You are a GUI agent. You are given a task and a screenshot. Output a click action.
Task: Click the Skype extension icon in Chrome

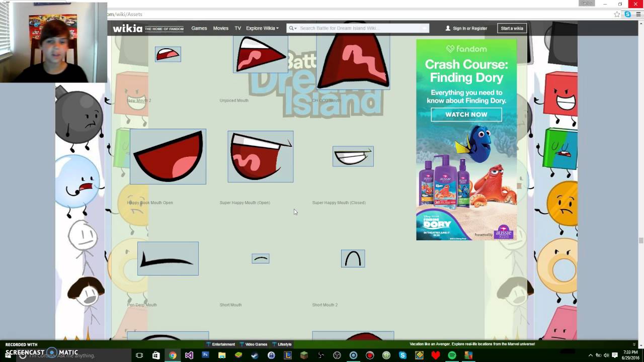[628, 14]
